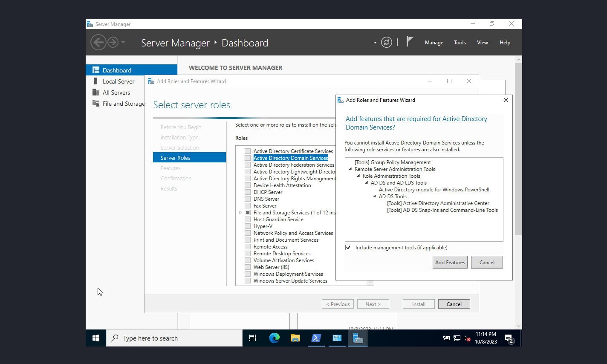Collapse the AD DS Tools node

375,196
